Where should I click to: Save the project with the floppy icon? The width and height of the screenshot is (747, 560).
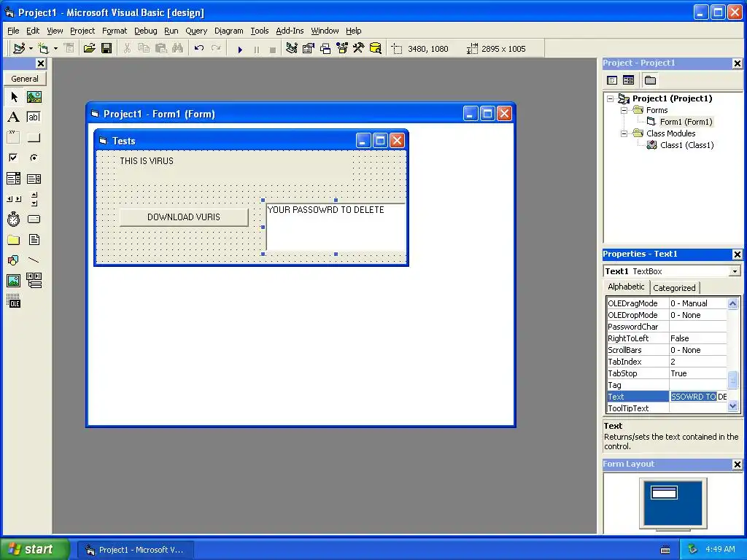coord(107,49)
